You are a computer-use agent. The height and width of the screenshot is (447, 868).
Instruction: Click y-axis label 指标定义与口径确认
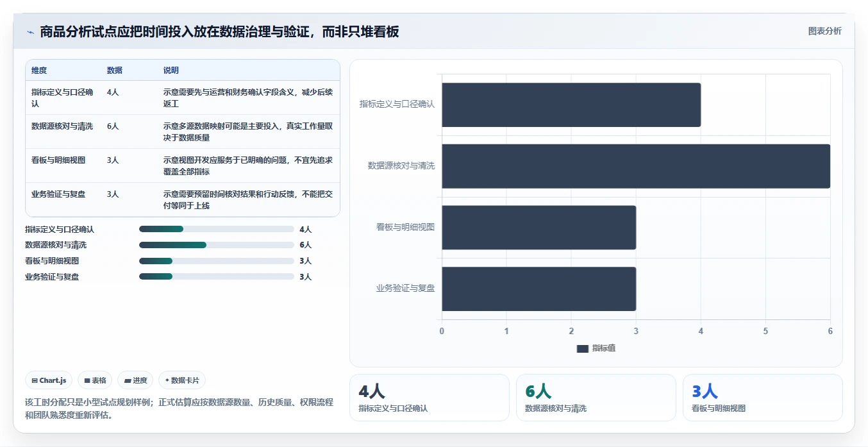coord(397,104)
